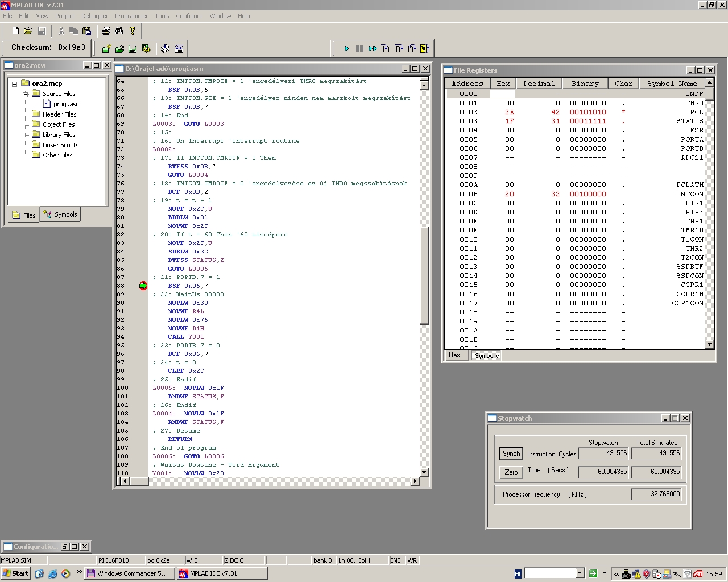Switch to the Symbols tab in project panel

click(x=60, y=215)
